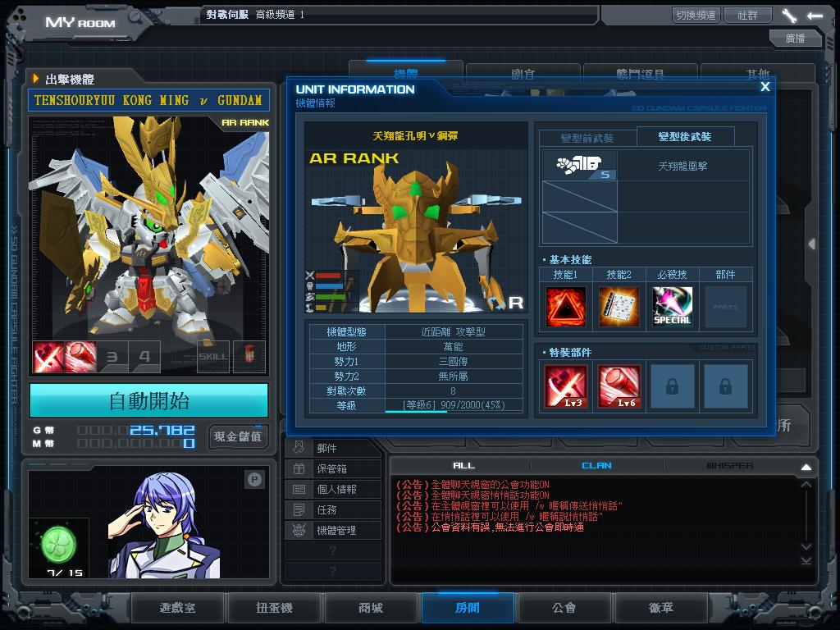The width and height of the screenshot is (840, 630).
Task: Select the ALL chat tab
Action: pyautogui.click(x=464, y=466)
